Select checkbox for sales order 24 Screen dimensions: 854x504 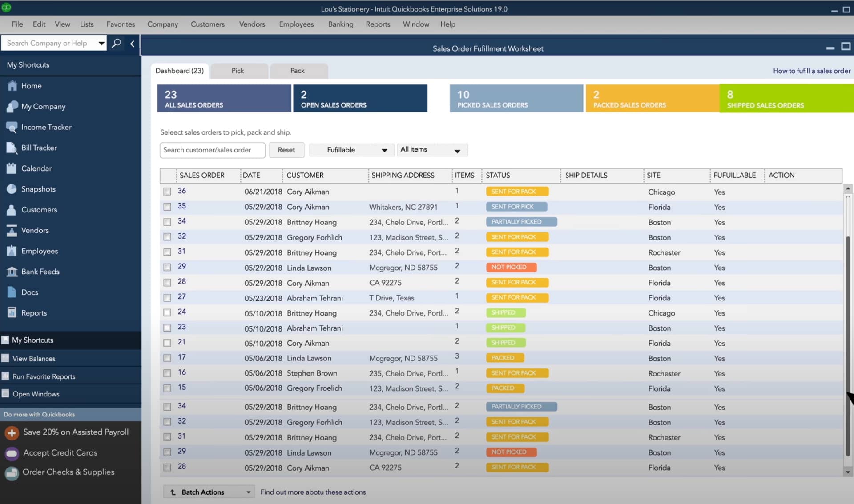[x=167, y=312]
